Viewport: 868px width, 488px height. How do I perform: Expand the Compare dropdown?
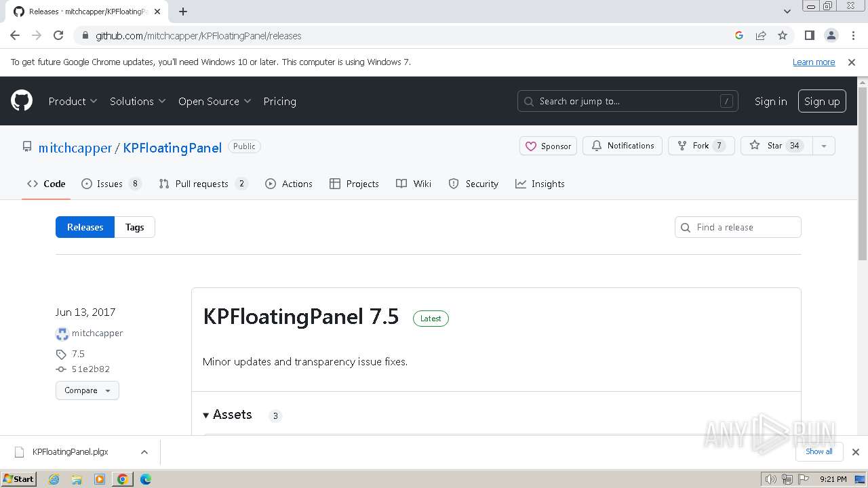click(87, 390)
